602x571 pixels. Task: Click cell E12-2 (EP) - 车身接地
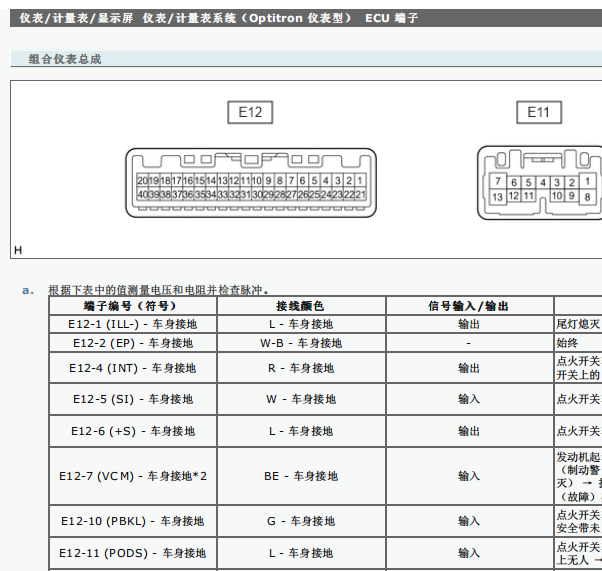click(133, 343)
